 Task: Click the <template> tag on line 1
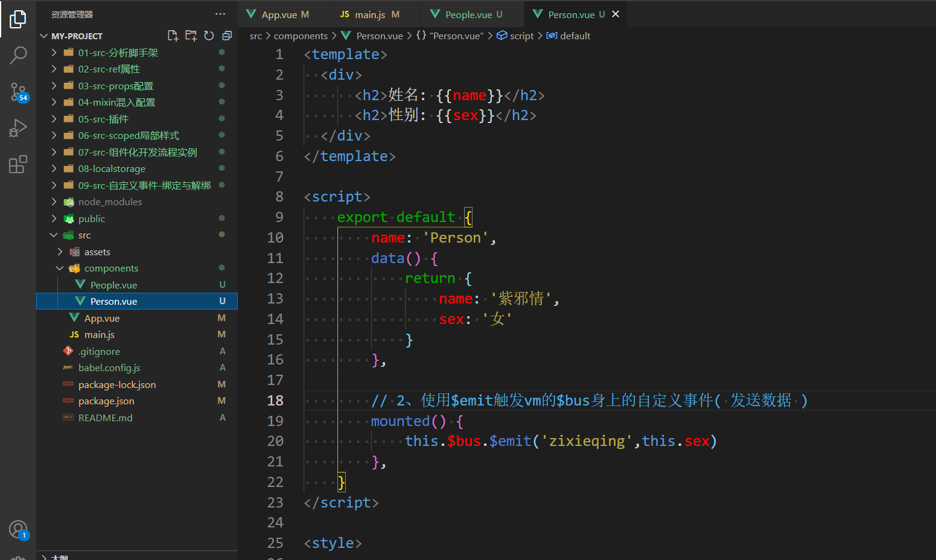pyautogui.click(x=346, y=54)
